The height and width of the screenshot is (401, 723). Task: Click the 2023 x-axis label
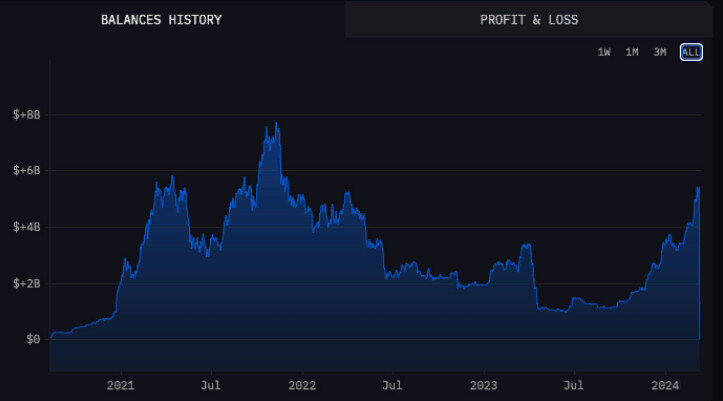coord(483,385)
